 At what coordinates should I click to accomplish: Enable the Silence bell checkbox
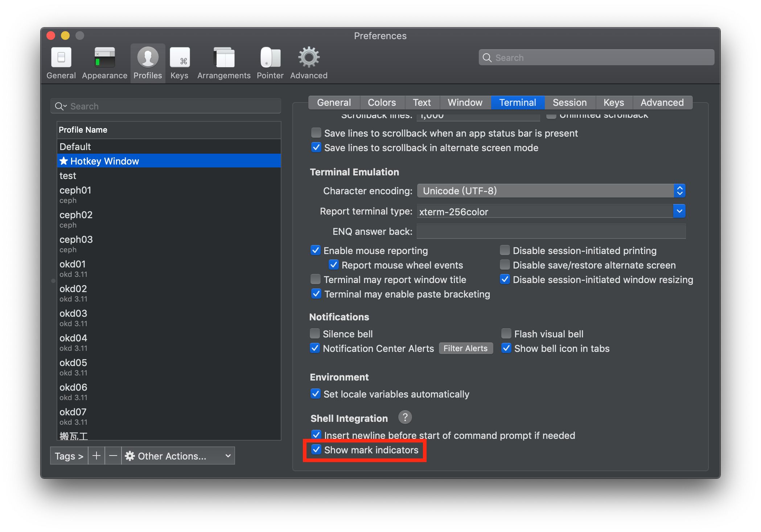(315, 333)
